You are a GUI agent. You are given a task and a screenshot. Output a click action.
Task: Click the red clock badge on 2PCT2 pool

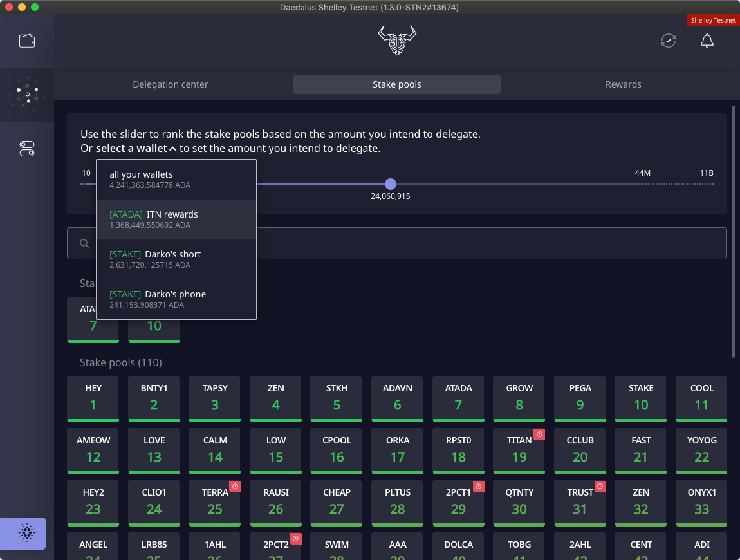[295, 538]
